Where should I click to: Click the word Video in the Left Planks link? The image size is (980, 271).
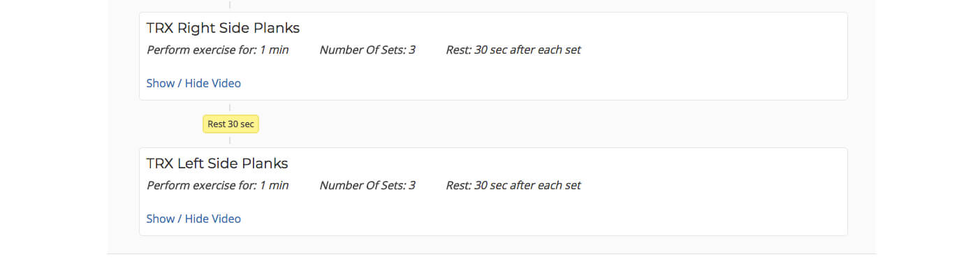tap(226, 219)
